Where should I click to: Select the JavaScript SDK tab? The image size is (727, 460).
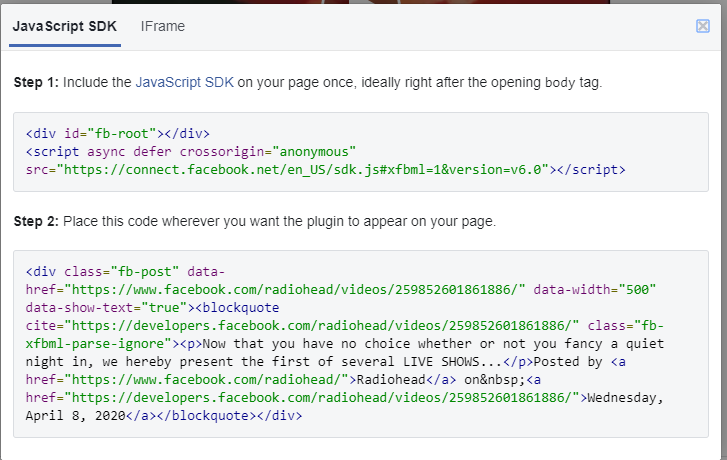[65, 26]
